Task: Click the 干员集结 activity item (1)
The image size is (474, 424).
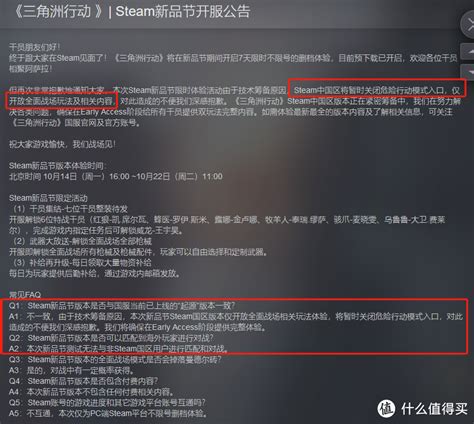Action: 70,209
